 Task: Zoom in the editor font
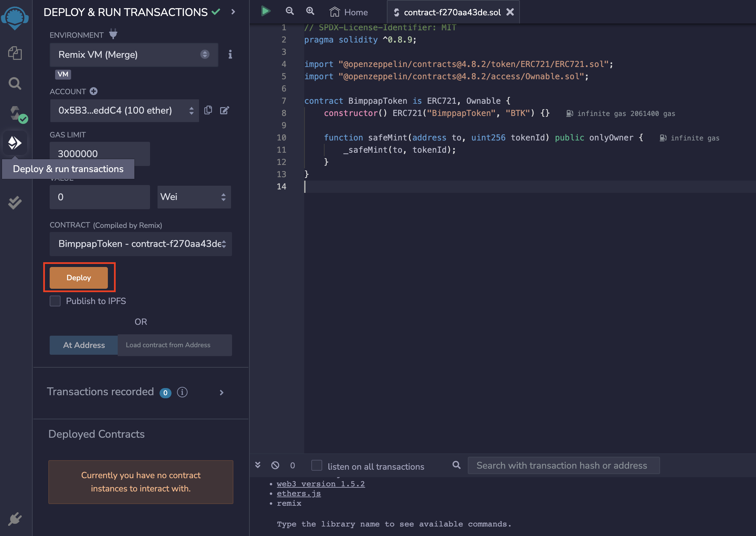pos(310,11)
